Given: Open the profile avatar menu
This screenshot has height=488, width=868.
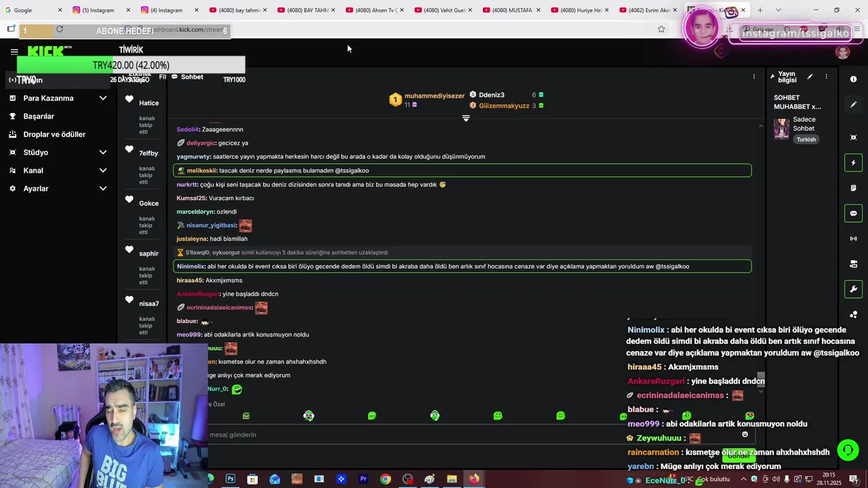Looking at the screenshot, I should pos(843,52).
